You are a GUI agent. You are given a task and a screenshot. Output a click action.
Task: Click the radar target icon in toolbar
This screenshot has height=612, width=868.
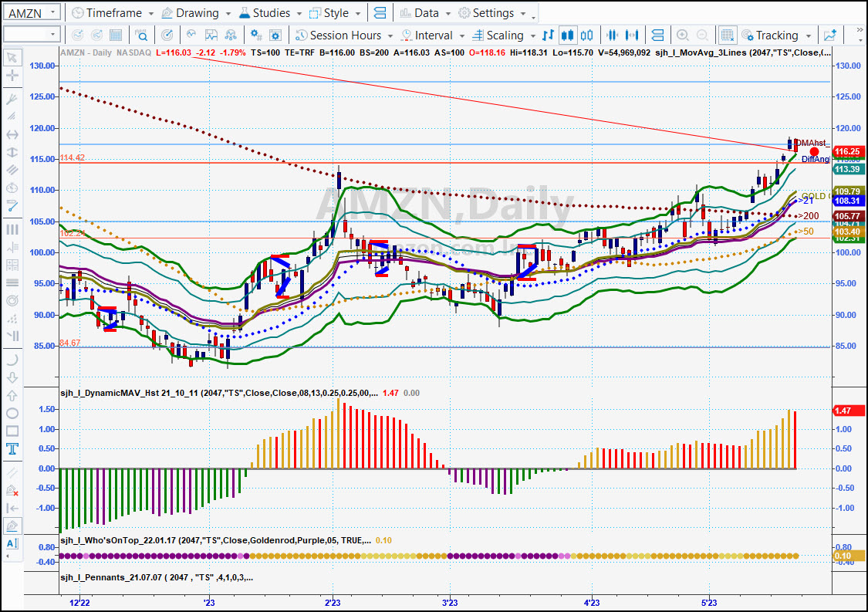pos(167,36)
